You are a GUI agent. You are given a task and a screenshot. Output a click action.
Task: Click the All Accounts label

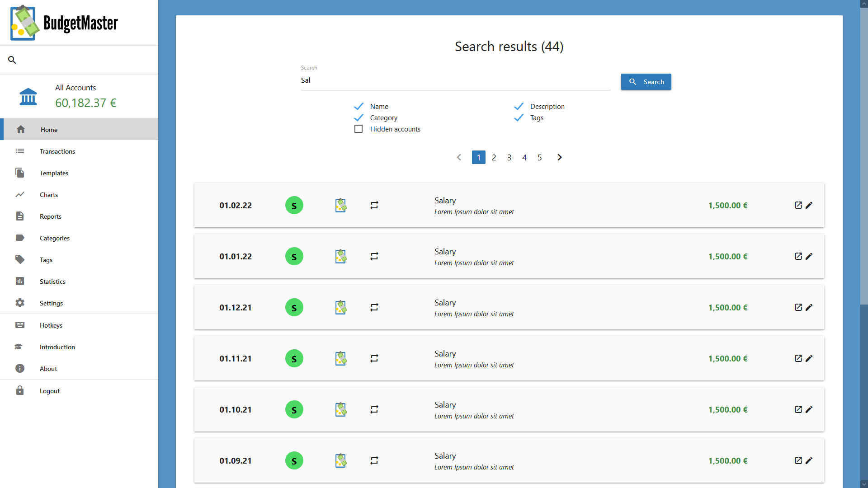click(75, 88)
